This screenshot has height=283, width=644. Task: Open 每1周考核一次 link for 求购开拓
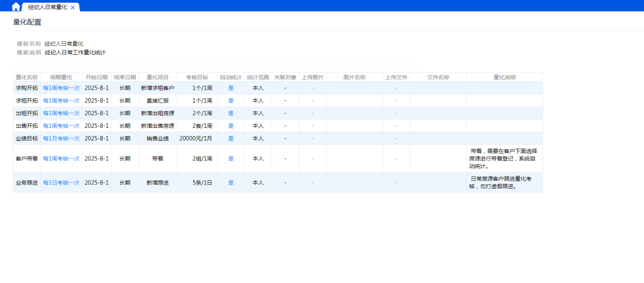(61, 88)
